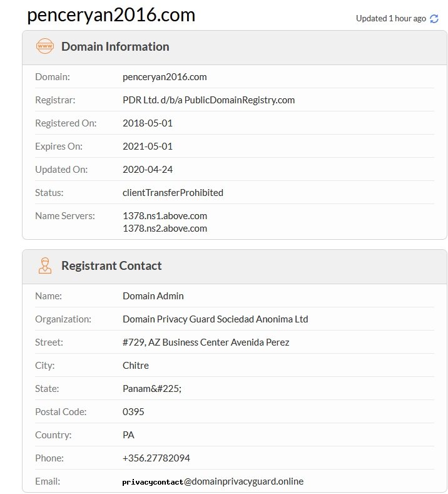448x494 pixels.
Task: Click name server 1378.ns1.above.com
Action: tap(165, 215)
